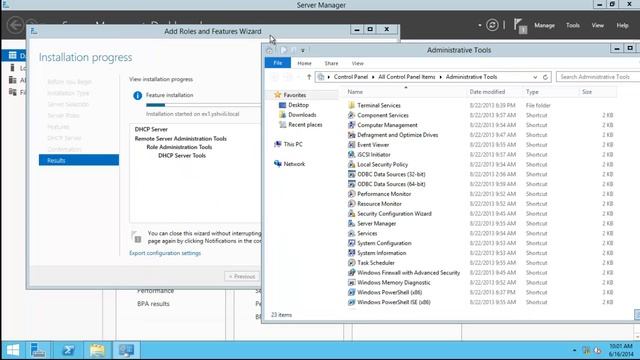
Task: Open Server Manager shortcut icon in list
Action: coord(351,223)
